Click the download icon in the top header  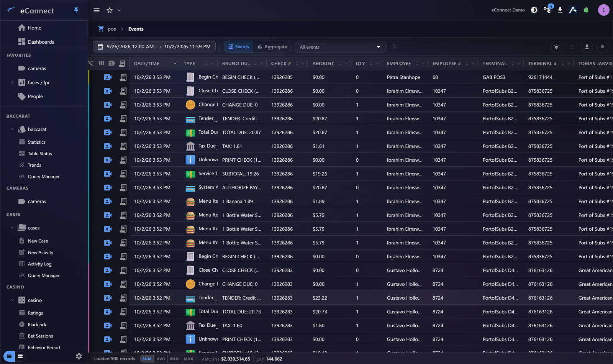pyautogui.click(x=560, y=10)
